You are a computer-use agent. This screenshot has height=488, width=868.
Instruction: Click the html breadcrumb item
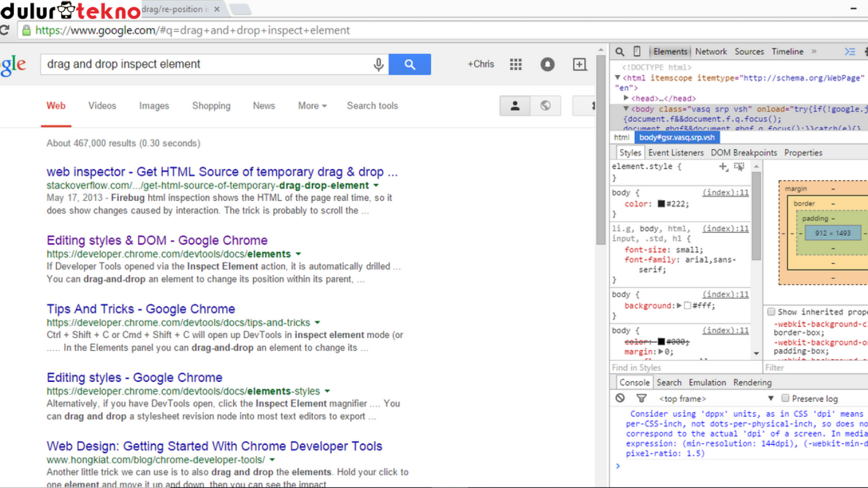click(621, 137)
